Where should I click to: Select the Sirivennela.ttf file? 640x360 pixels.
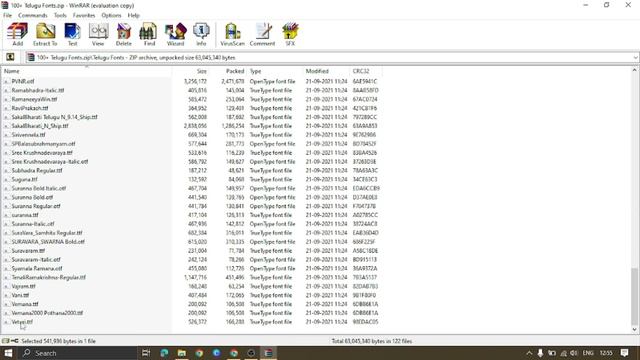(28, 135)
